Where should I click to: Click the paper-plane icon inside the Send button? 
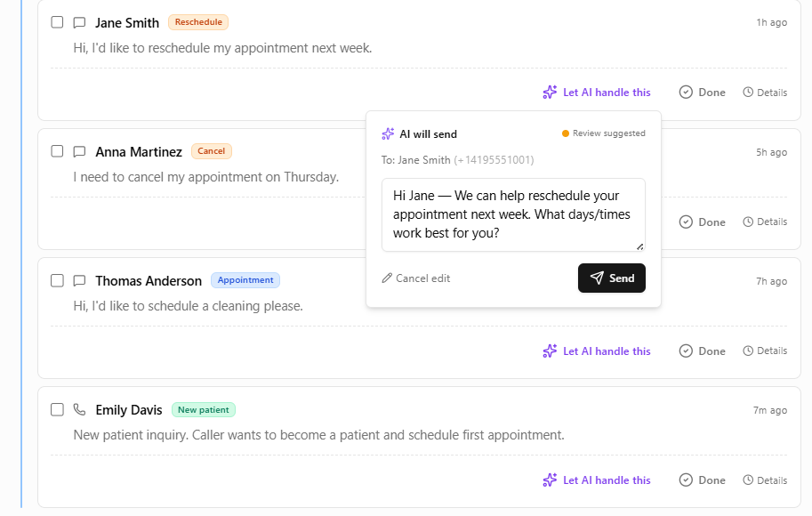598,278
